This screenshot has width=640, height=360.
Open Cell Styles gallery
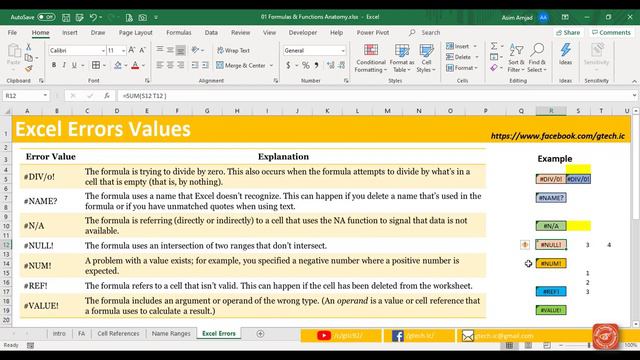tap(426, 58)
